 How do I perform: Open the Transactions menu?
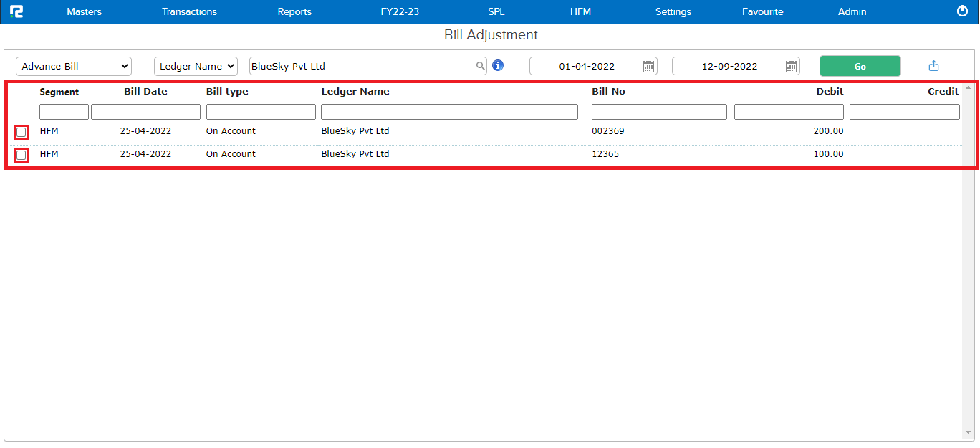(x=189, y=11)
